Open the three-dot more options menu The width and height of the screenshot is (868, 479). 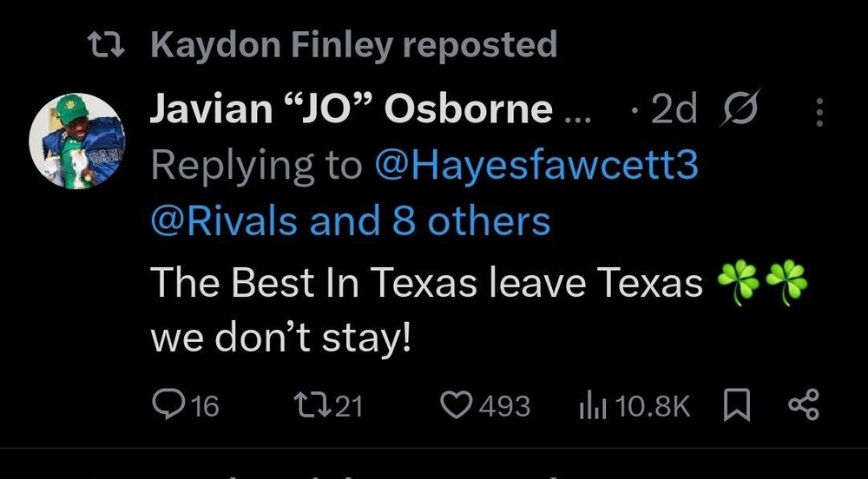point(821,112)
